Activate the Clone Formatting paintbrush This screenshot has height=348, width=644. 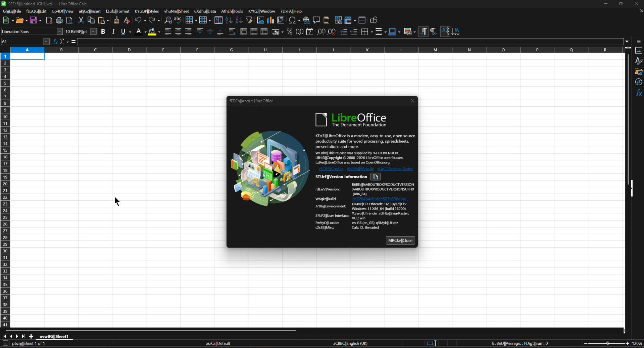point(116,20)
